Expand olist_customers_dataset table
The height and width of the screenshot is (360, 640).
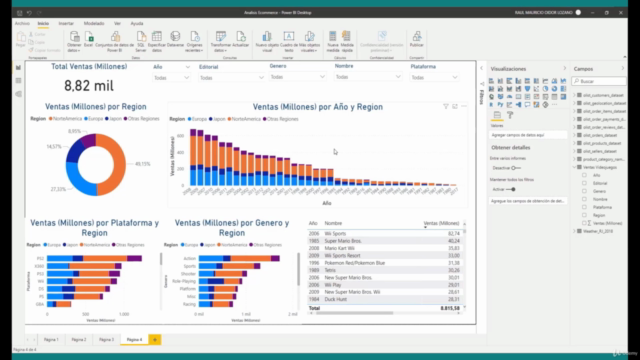(575, 95)
